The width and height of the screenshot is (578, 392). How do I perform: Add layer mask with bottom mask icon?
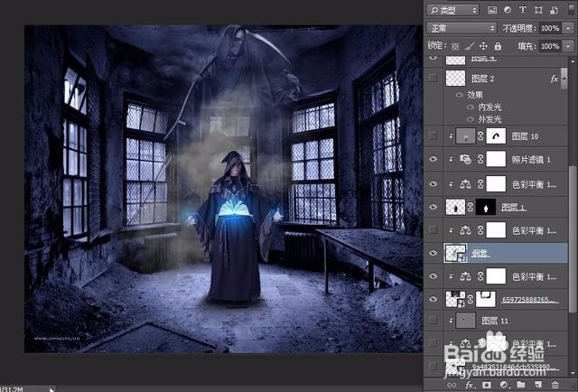coord(487,386)
